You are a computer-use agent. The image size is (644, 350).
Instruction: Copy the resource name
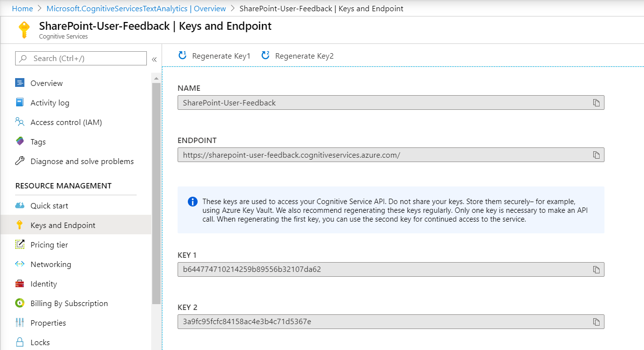tap(596, 103)
